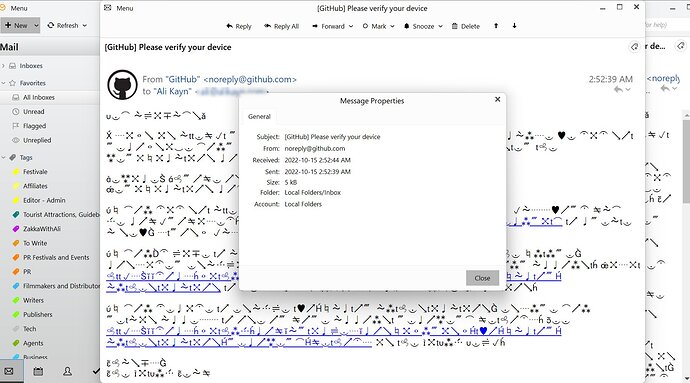Click the New message button
690x383 pixels.
[16, 26]
